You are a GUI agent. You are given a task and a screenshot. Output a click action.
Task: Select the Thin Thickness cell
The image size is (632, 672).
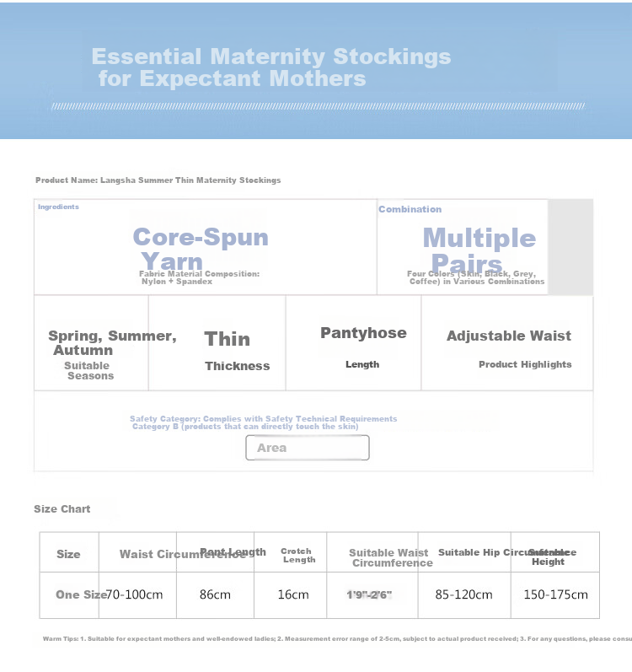[x=217, y=343]
